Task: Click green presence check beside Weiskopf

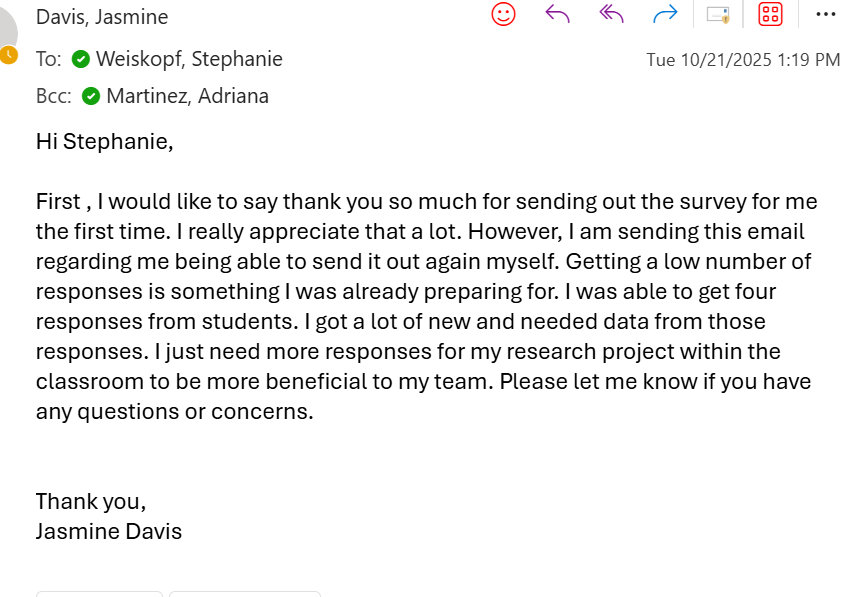Action: pyautogui.click(x=81, y=60)
